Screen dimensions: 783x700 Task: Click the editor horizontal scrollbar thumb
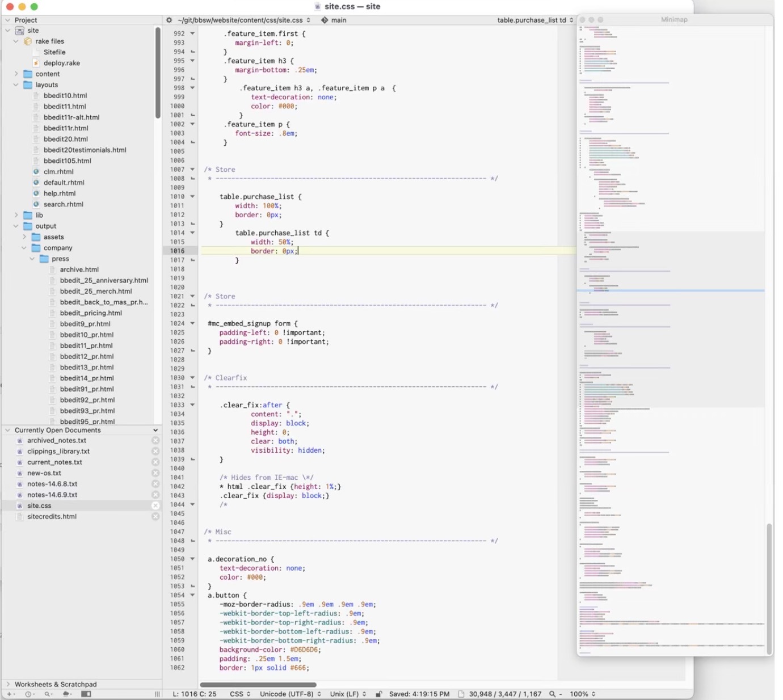click(258, 684)
